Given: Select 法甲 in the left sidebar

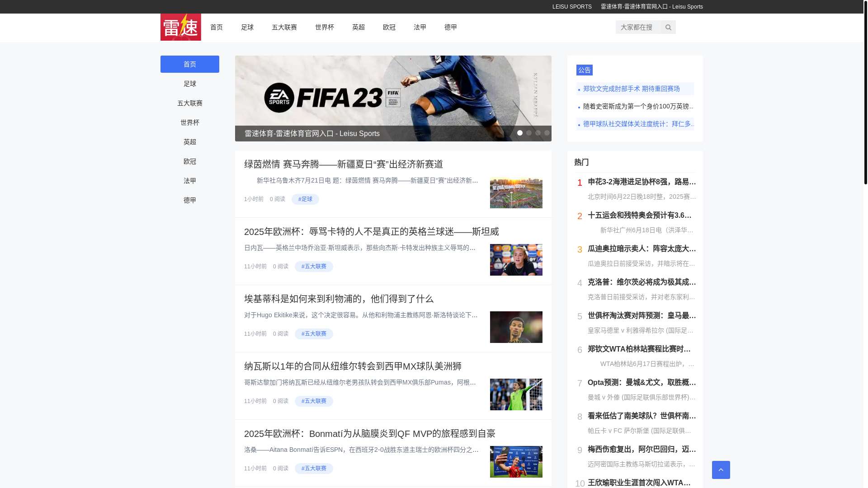Looking at the screenshot, I should click(x=190, y=181).
